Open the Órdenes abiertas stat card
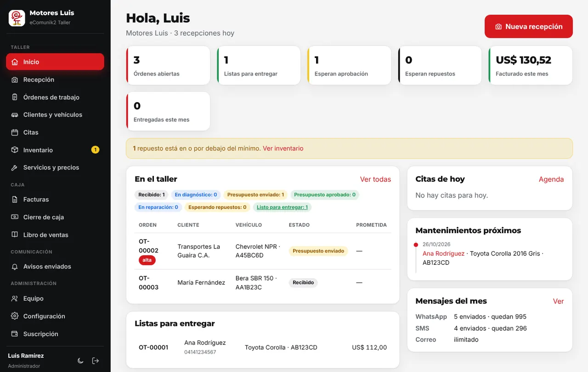588x372 pixels. pyautogui.click(x=168, y=65)
